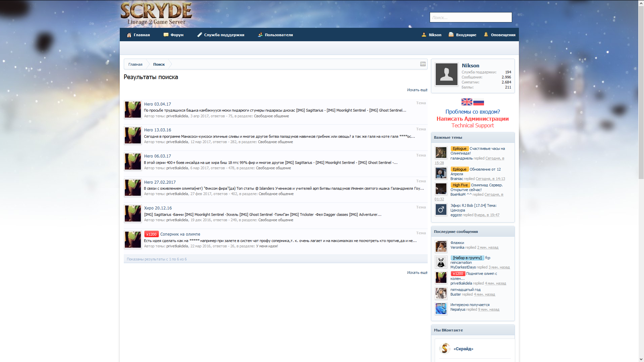This screenshot has width=644, height=362.
Task: Open the thread Hero 03.04.17
Action: [157, 104]
